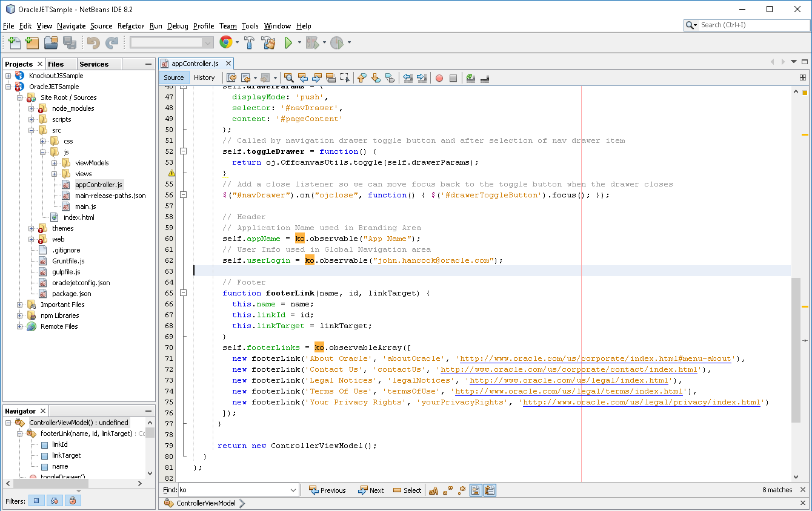The width and height of the screenshot is (812, 511).
Task: Close the appController.js editor tab
Action: [x=228, y=64]
